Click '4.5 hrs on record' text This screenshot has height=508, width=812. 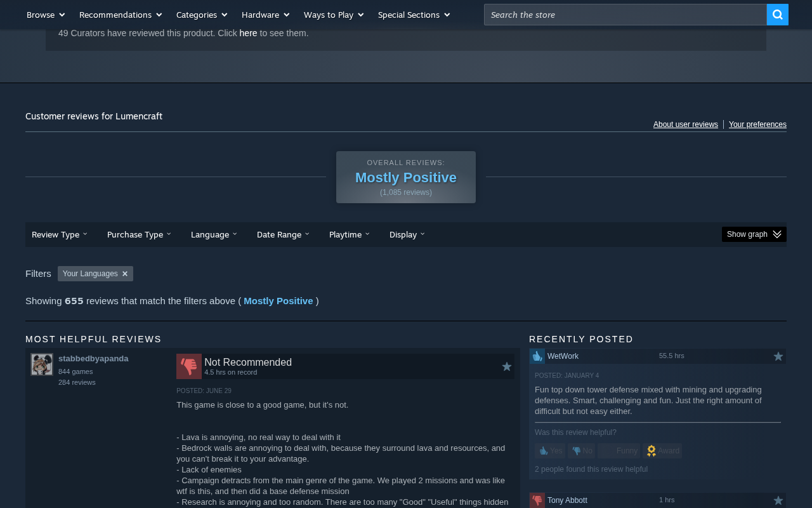pos(230,372)
